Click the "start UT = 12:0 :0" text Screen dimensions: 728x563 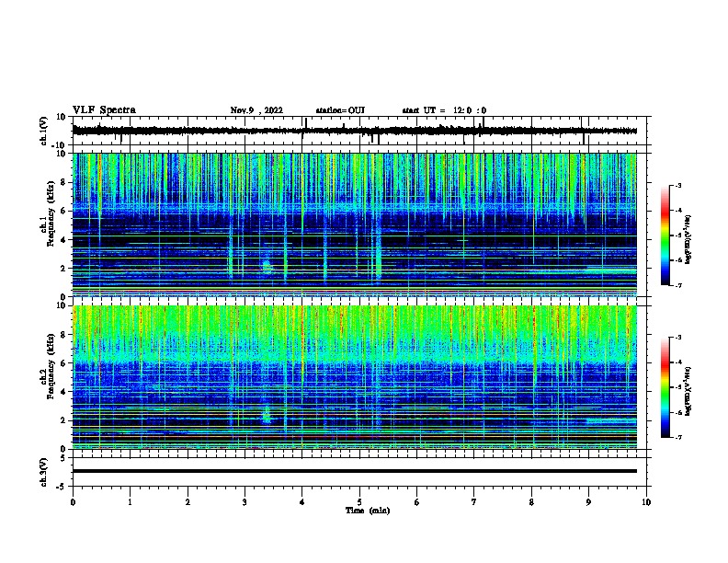pyautogui.click(x=444, y=110)
